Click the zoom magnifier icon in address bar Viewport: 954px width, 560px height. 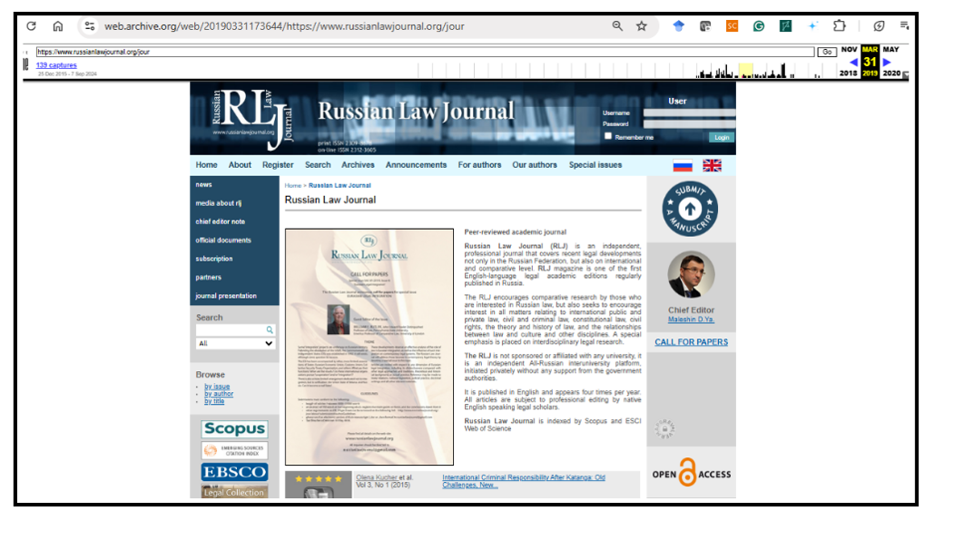[617, 26]
